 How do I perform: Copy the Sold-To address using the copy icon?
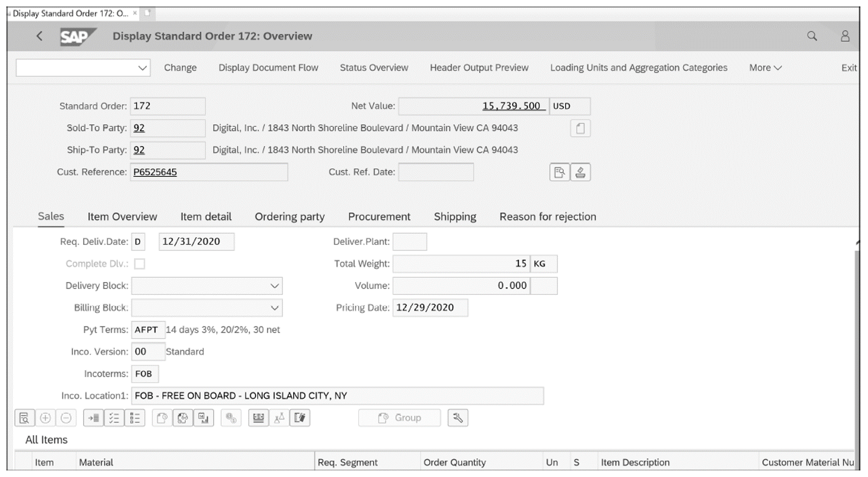(580, 128)
